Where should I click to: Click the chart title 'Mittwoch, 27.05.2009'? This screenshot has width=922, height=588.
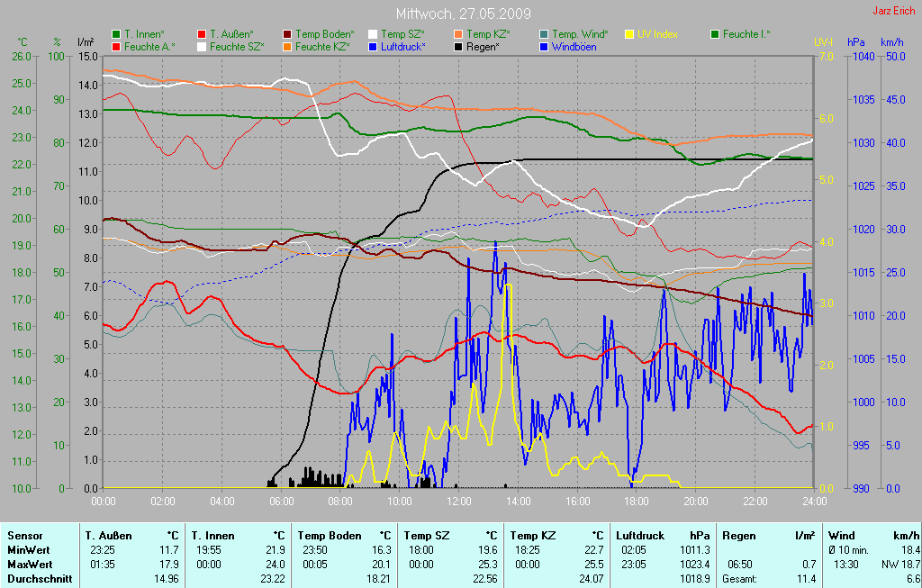[464, 14]
